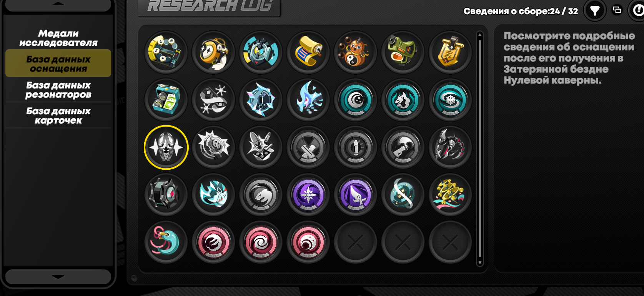Pick the purple dagger gear icon
This screenshot has width=644, height=296.
(x=355, y=194)
